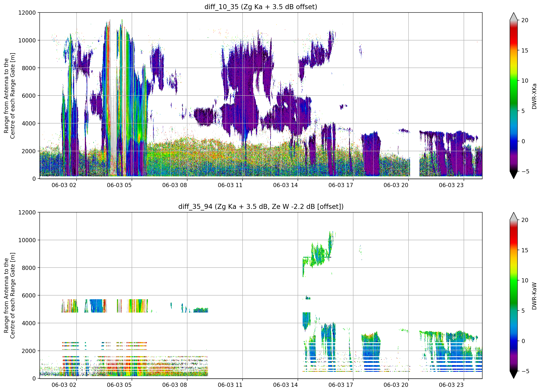Click the DWR-XKa colorbar lower black arrow
This screenshot has width=541, height=392.
(514, 175)
